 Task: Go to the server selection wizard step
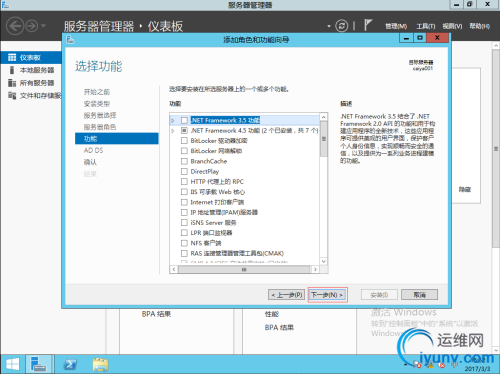point(100,115)
